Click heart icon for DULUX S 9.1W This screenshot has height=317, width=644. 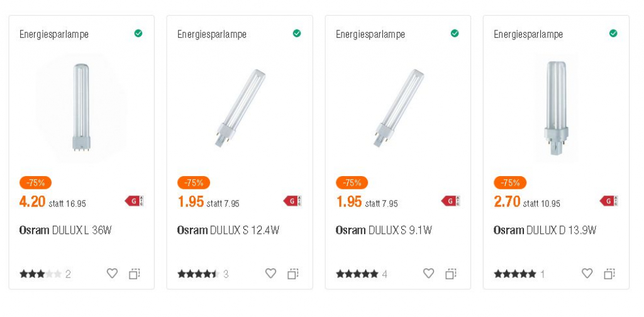pyautogui.click(x=428, y=274)
